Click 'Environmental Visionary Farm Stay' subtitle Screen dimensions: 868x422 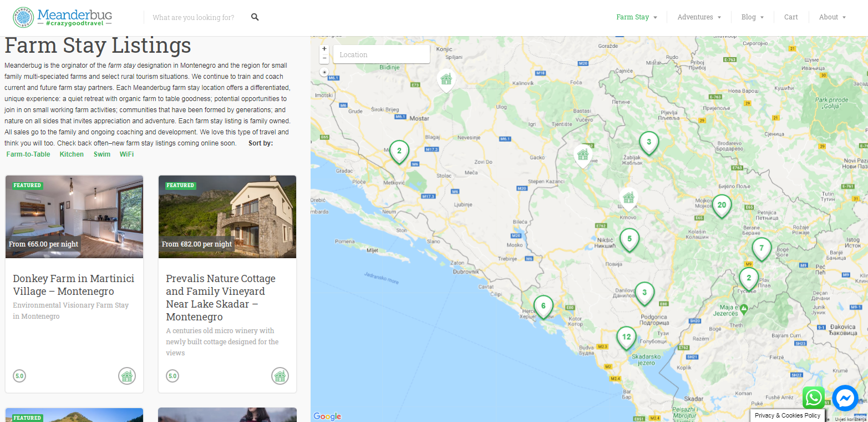[71, 311]
